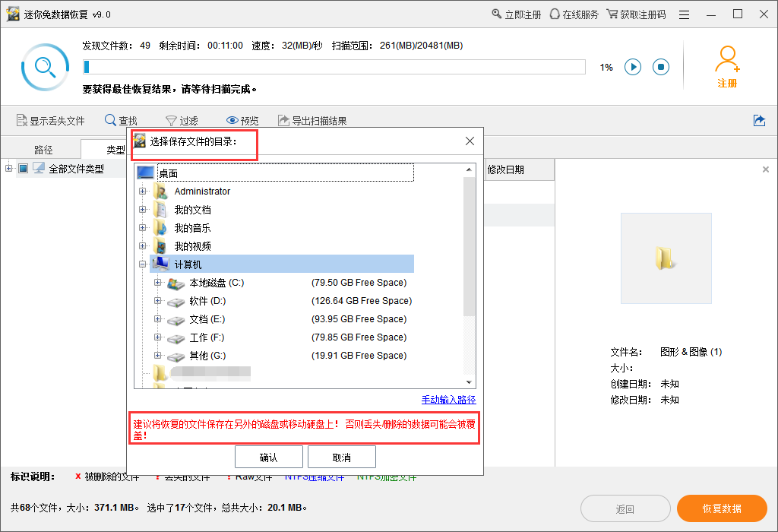Open the Filter (过滤) tool

click(182, 121)
